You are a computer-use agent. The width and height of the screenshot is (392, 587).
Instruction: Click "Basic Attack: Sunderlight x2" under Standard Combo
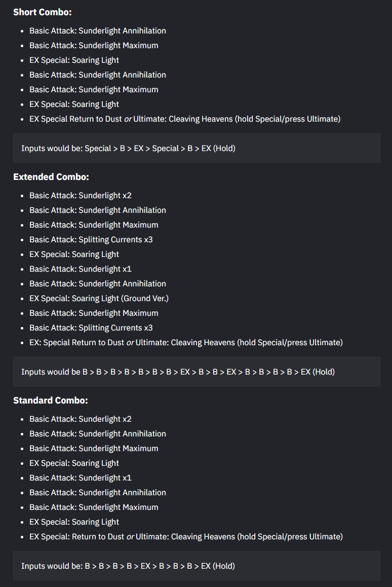(81, 419)
